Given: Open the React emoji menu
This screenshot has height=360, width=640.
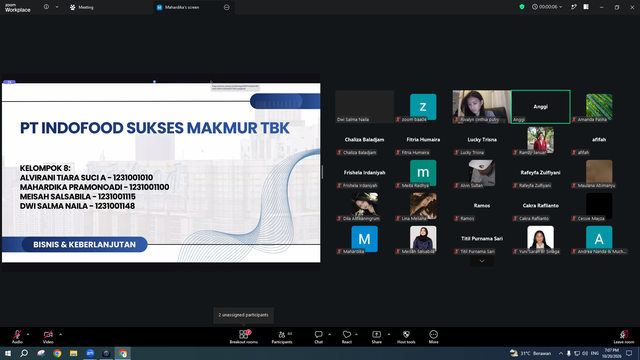Looking at the screenshot, I should click(347, 337).
